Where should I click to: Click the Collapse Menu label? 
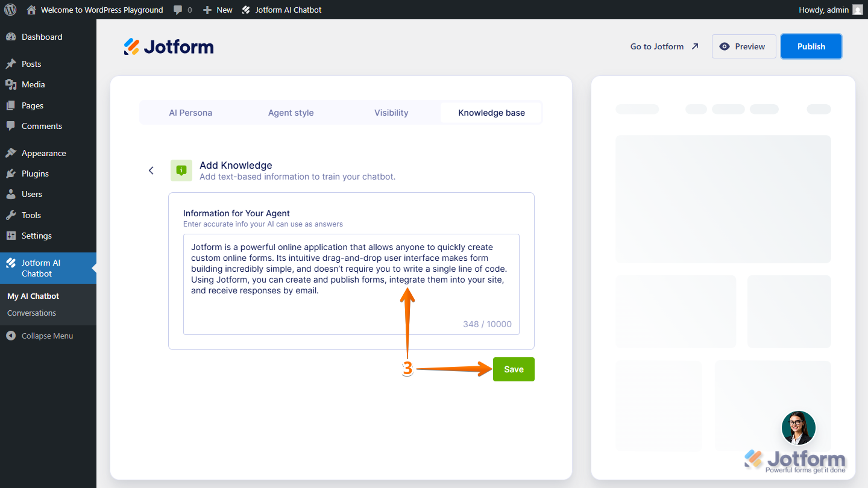(47, 336)
